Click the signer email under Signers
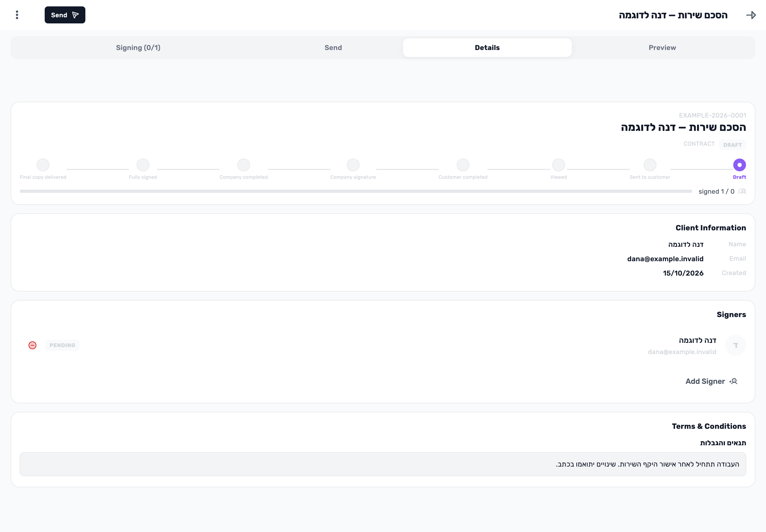766x532 pixels. (x=682, y=352)
